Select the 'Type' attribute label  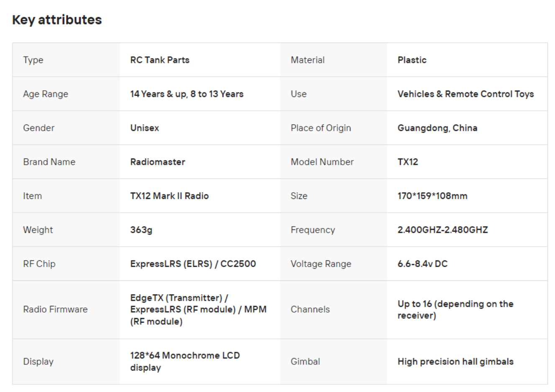click(x=33, y=60)
